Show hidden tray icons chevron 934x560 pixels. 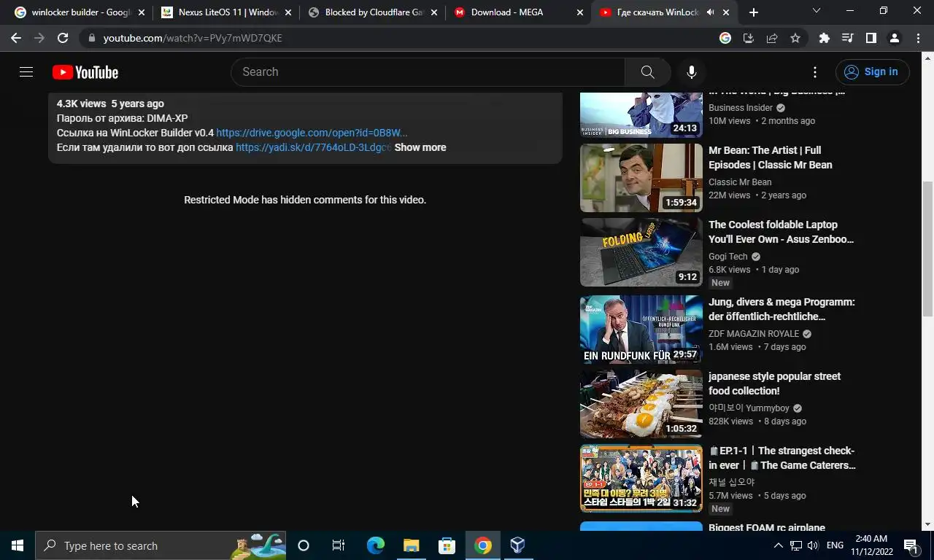[x=778, y=545]
